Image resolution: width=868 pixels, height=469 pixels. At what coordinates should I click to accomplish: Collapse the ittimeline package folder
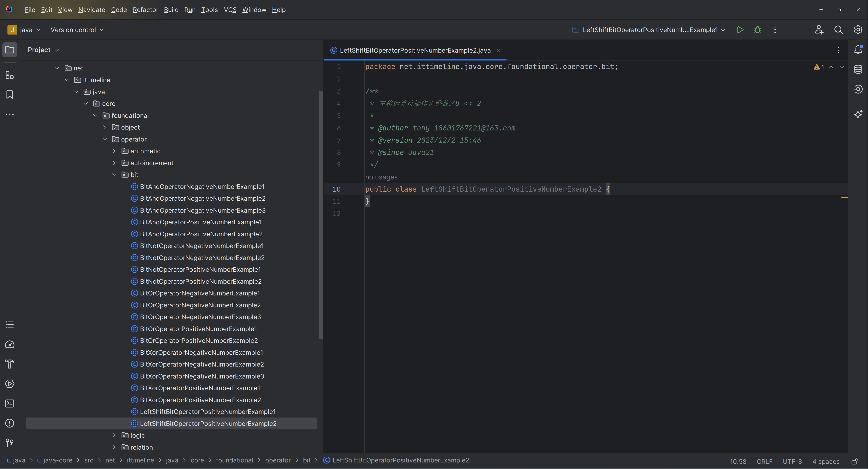point(67,80)
